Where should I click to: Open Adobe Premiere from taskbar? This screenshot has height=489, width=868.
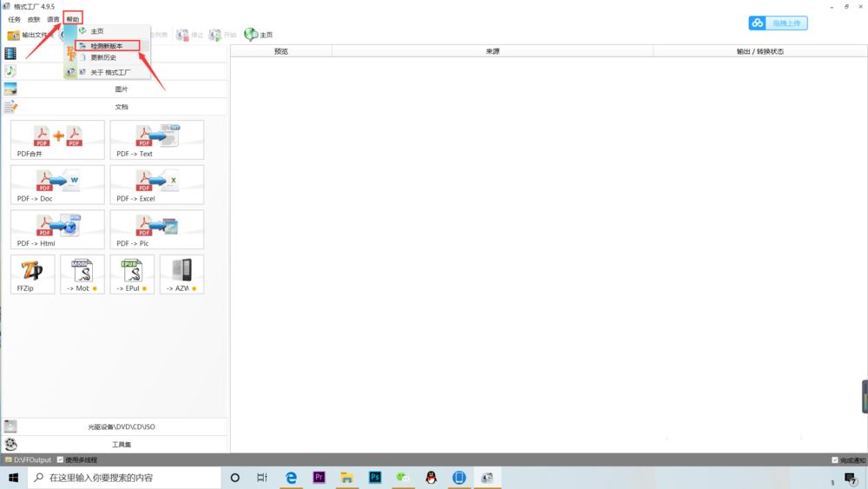coord(319,478)
